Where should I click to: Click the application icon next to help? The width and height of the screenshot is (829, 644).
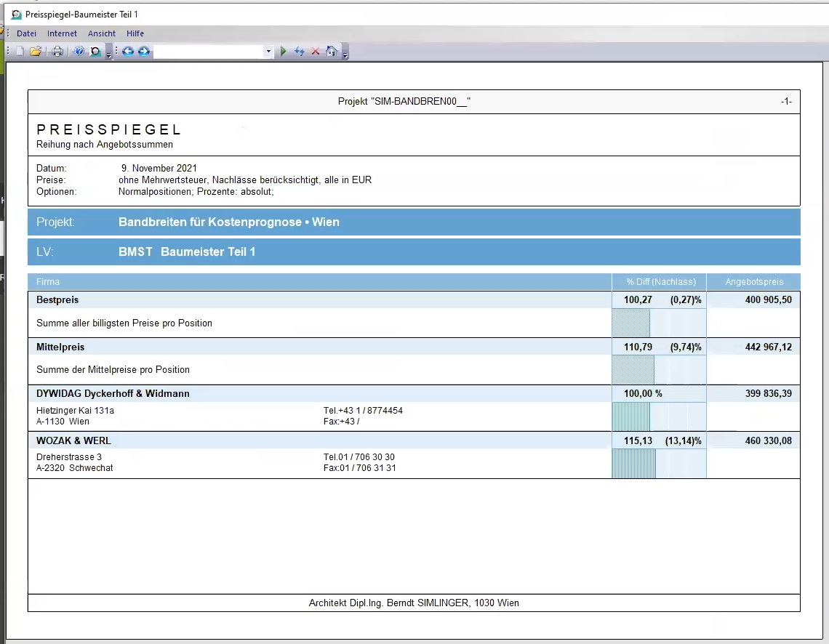95,52
